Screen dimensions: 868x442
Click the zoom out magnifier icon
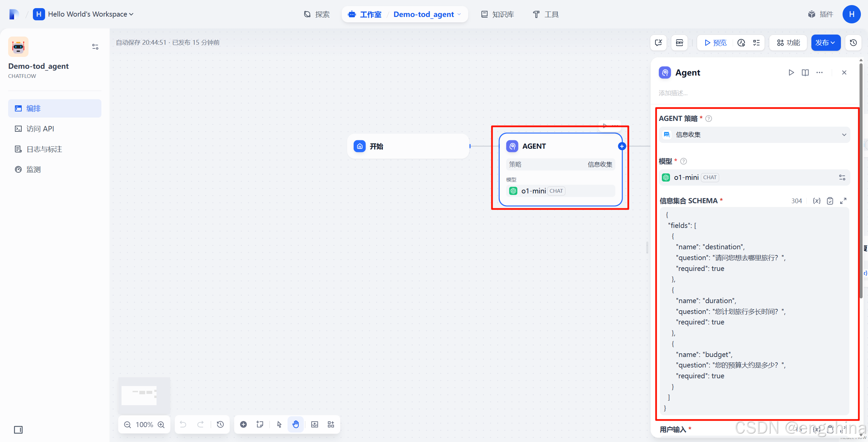click(127, 425)
